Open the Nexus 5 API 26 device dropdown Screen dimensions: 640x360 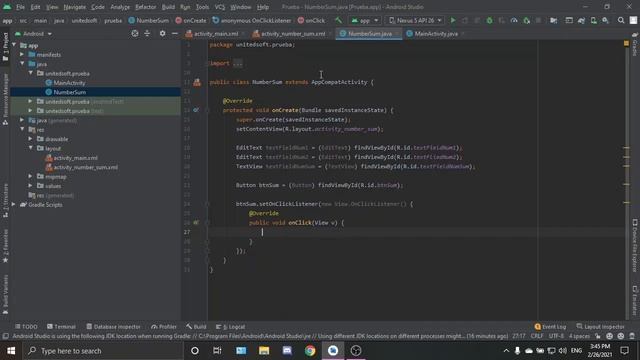415,20
